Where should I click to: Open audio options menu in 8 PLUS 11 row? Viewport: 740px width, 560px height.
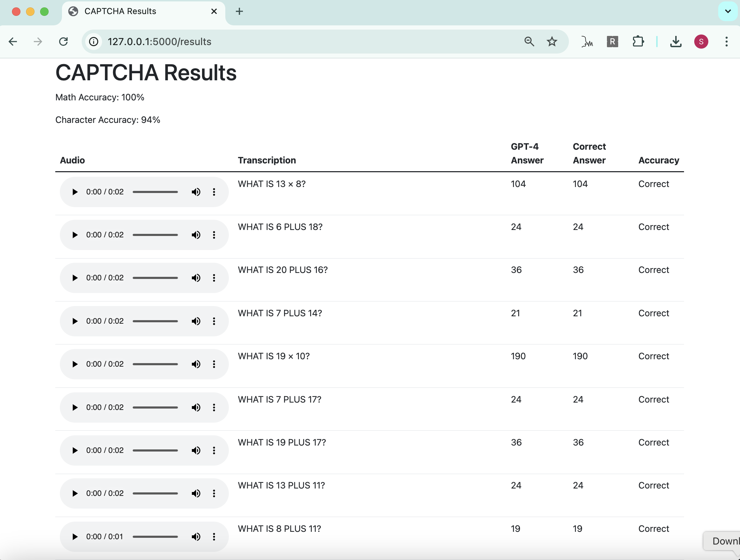[x=214, y=537]
